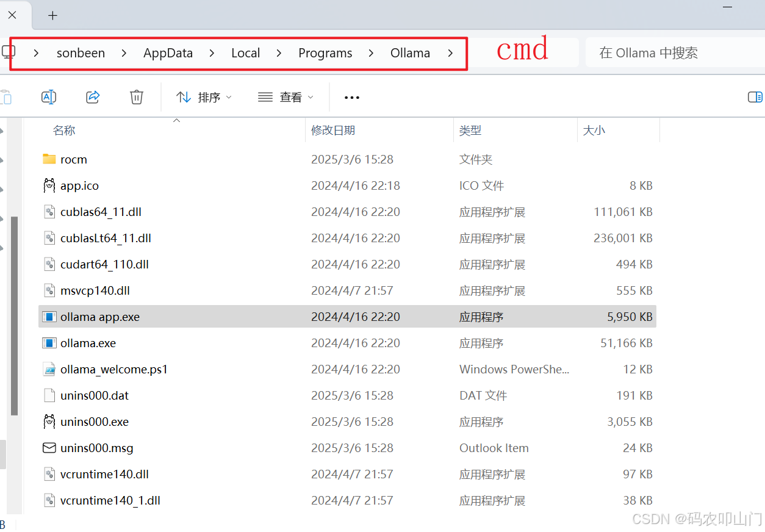This screenshot has width=765, height=532.
Task: Expand the chevron after AppData in path
Action: pos(212,53)
